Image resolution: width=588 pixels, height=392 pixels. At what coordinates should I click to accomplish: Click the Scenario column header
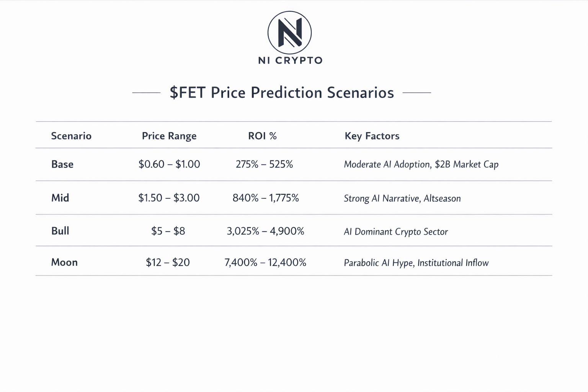pyautogui.click(x=71, y=136)
